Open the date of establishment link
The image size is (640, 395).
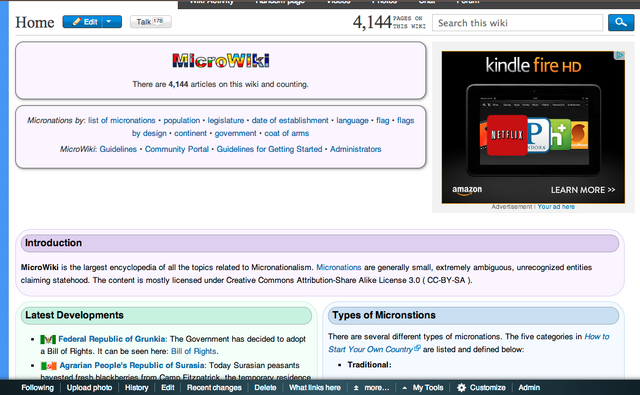[290, 120]
